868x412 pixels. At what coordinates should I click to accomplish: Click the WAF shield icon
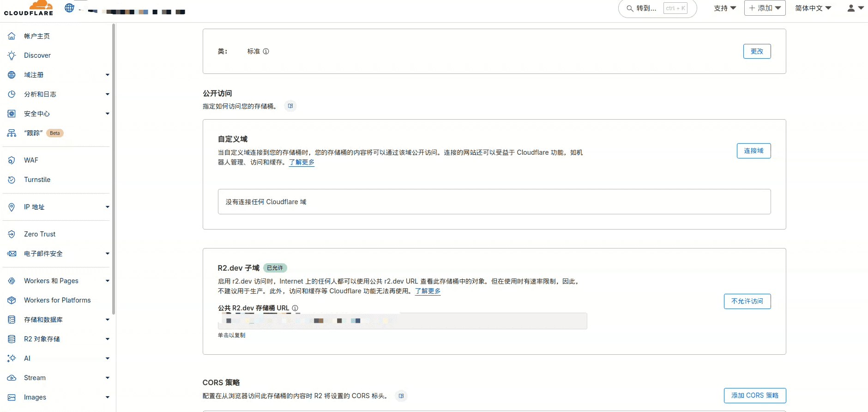pyautogui.click(x=12, y=160)
